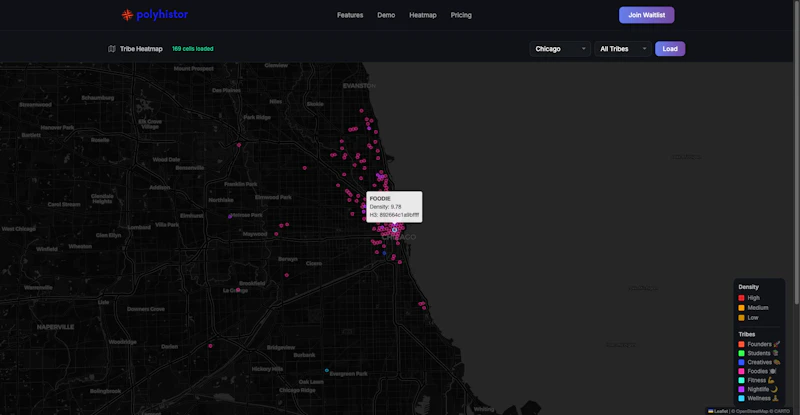Click the green Students color swatch
Screen dimensions: 800x415
tap(741, 353)
